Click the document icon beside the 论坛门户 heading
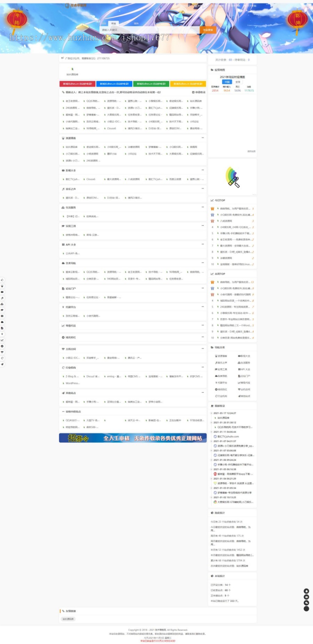 (63, 289)
